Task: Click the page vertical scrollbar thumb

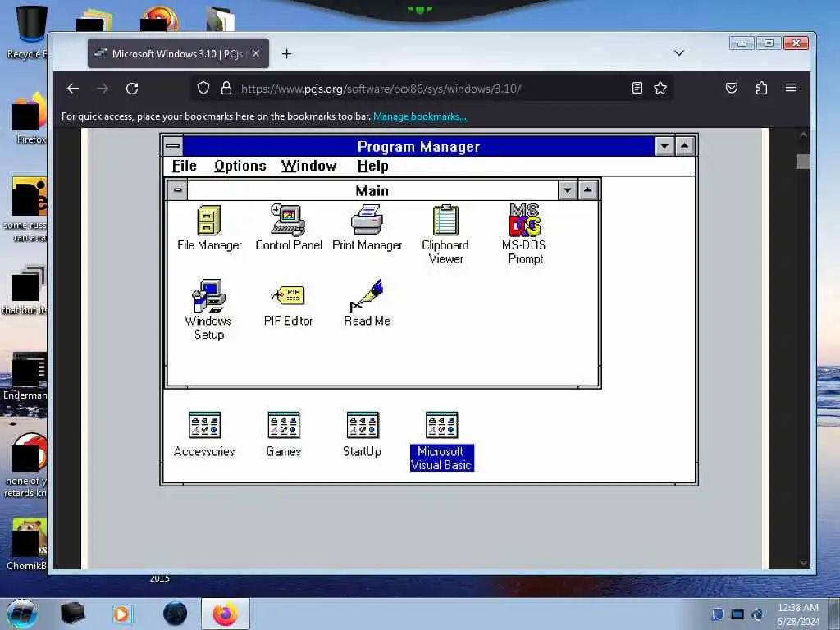Action: [x=803, y=162]
